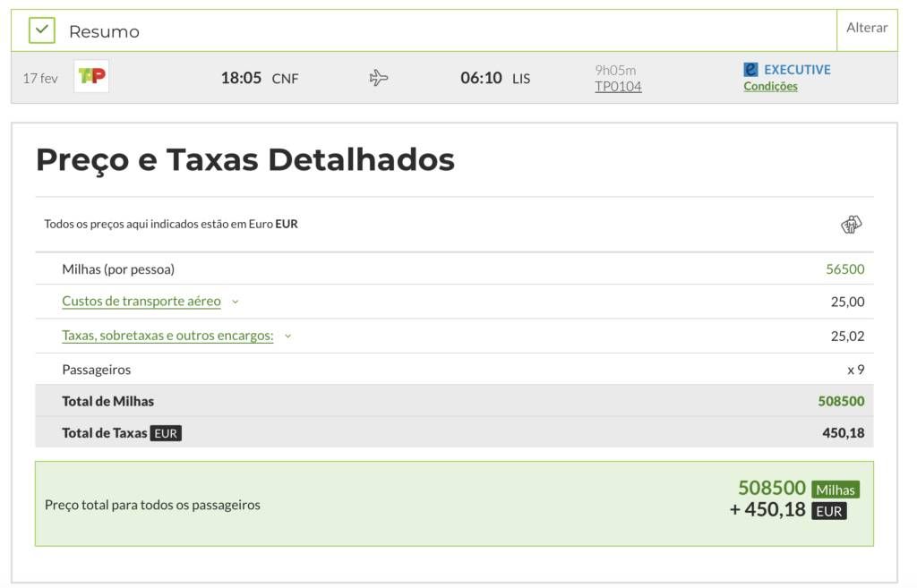Click arrival time 06:10
917x588 pixels.
point(481,78)
